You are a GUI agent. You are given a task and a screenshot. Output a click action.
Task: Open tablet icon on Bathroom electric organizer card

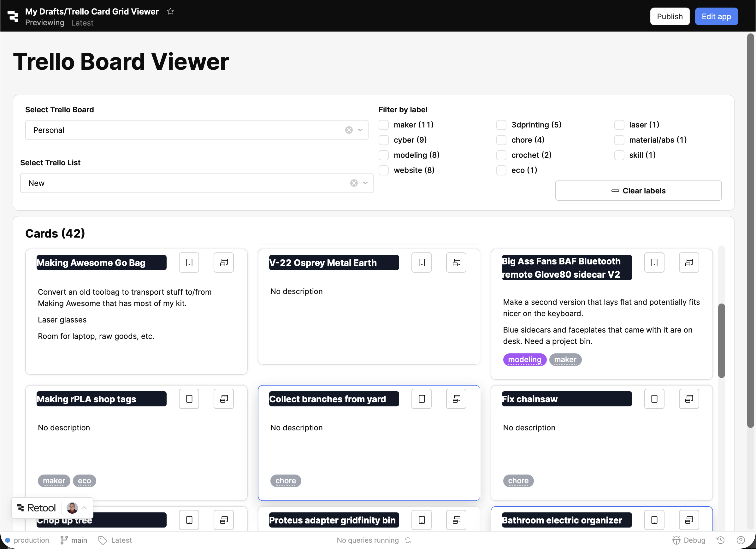click(x=654, y=520)
